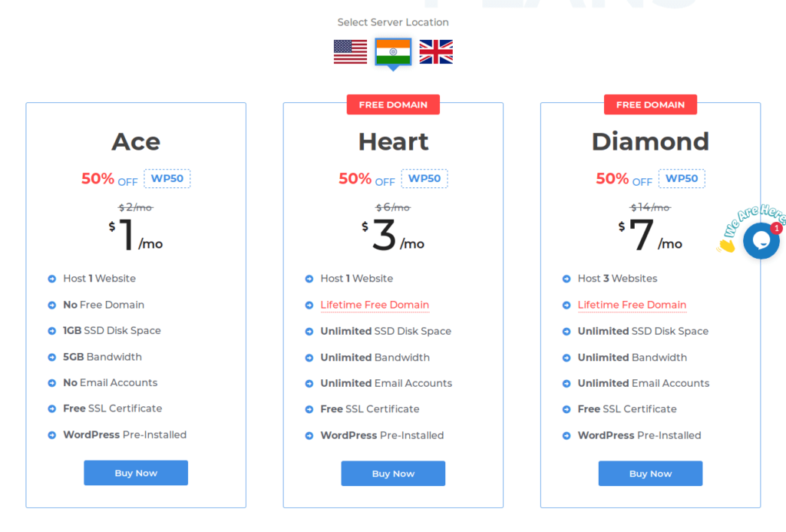
Task: Copy the WP50 coupon in Diamond plan
Action: click(682, 179)
